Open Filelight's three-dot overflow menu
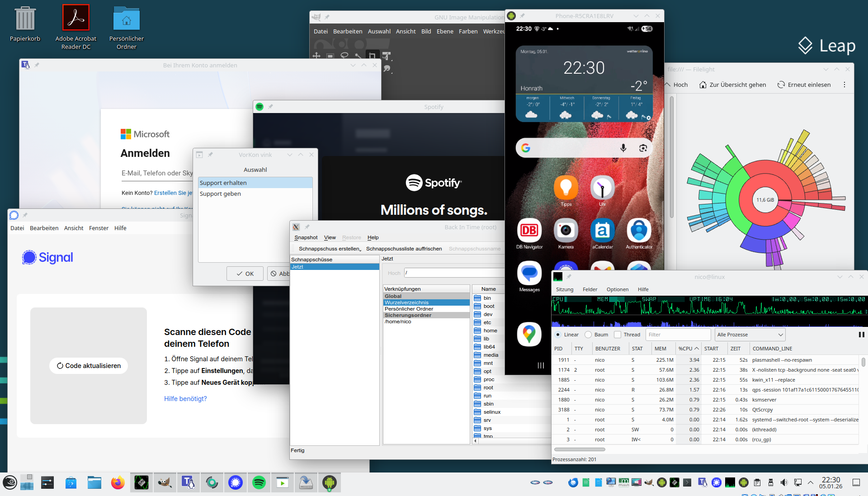The width and height of the screenshot is (868, 496). click(844, 85)
